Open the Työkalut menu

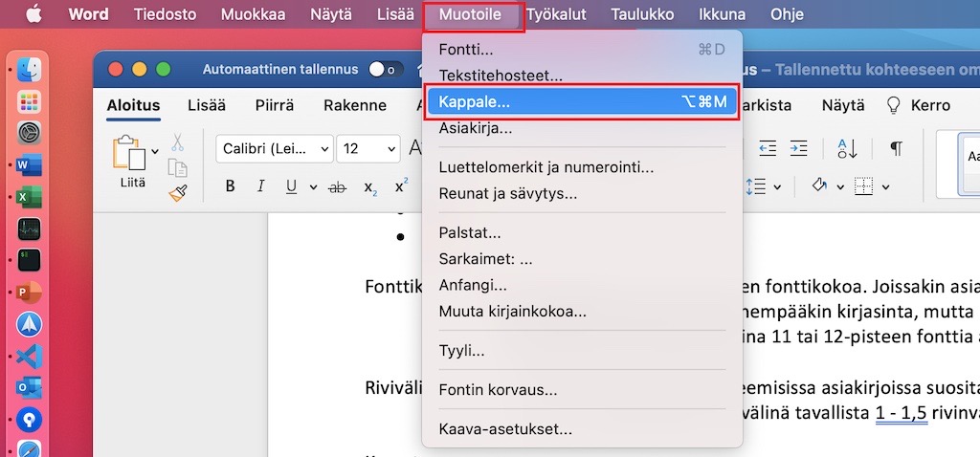pyautogui.click(x=556, y=14)
